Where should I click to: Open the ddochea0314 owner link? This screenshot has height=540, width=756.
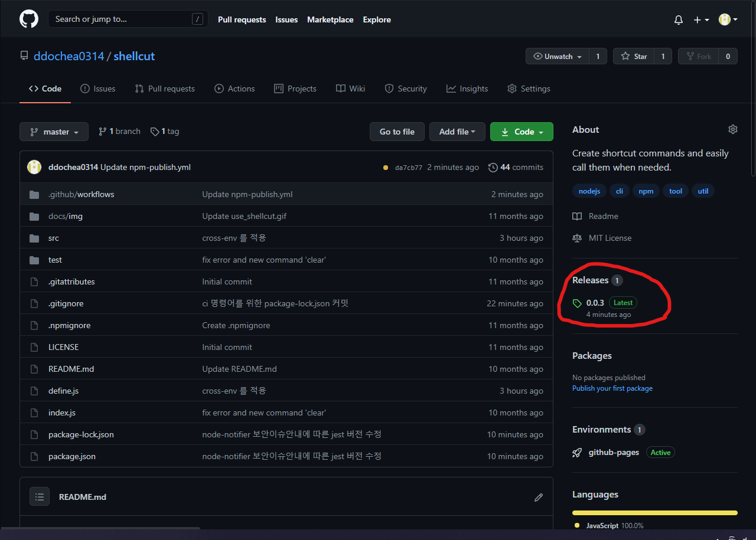(69, 56)
